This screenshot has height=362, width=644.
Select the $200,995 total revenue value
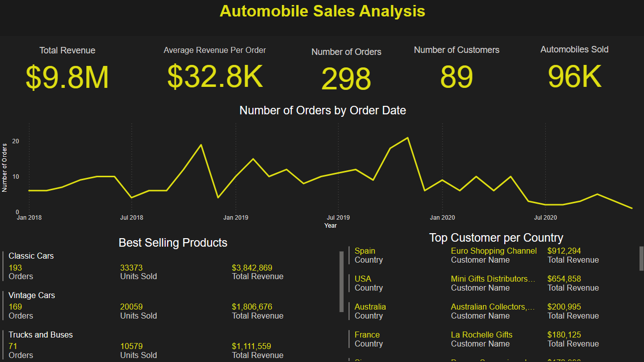pyautogui.click(x=564, y=307)
